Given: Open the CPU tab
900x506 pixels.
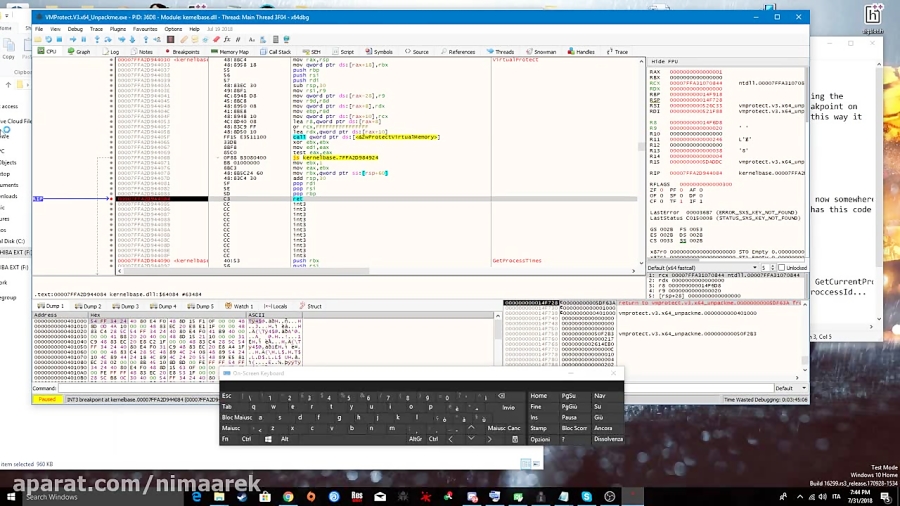Looking at the screenshot, I should [47, 52].
